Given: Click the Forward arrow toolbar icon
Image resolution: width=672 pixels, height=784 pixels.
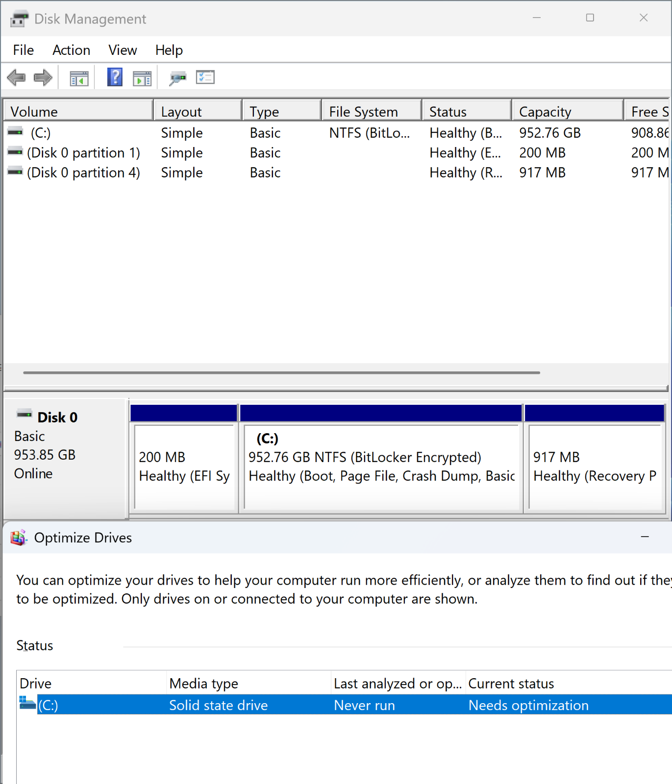Looking at the screenshot, I should click(43, 77).
